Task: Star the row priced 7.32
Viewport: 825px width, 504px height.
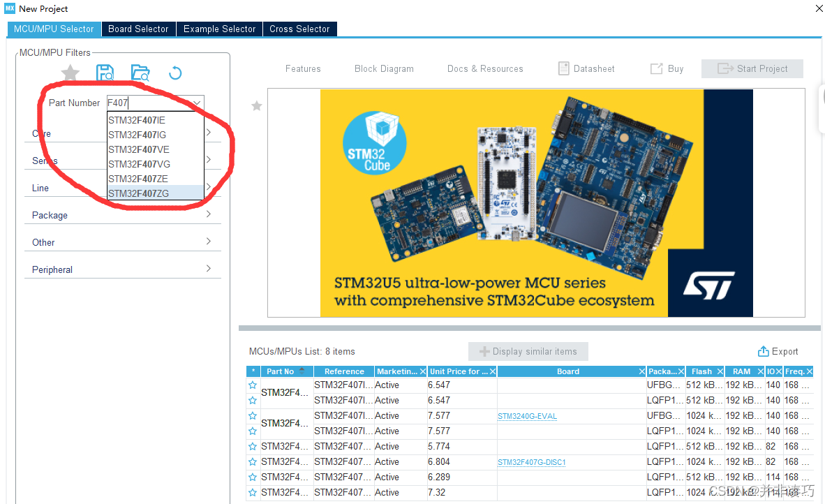Action: coord(253,492)
